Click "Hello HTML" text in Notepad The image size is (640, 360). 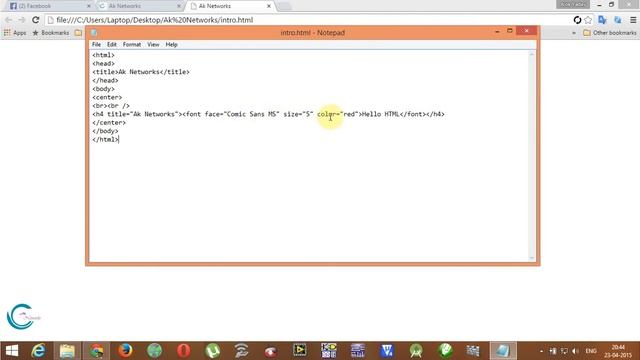pyautogui.click(x=380, y=114)
